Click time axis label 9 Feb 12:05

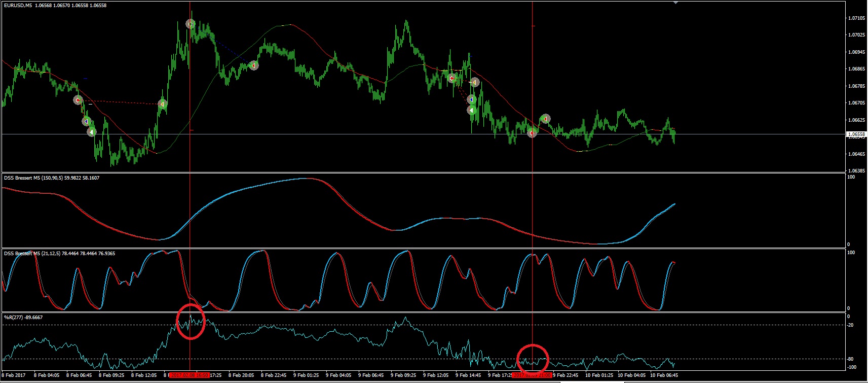(x=436, y=375)
